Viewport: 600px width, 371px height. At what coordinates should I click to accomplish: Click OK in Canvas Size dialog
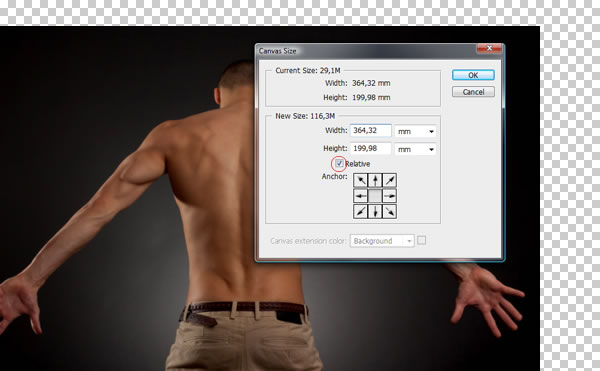[x=473, y=75]
